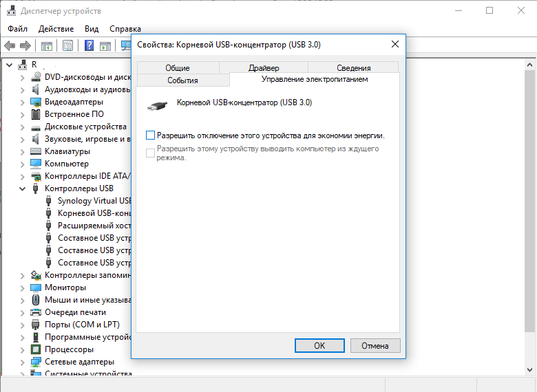Screen dimensions: 537x392
Task: Switch to the Драйвер tab
Action: (x=264, y=67)
